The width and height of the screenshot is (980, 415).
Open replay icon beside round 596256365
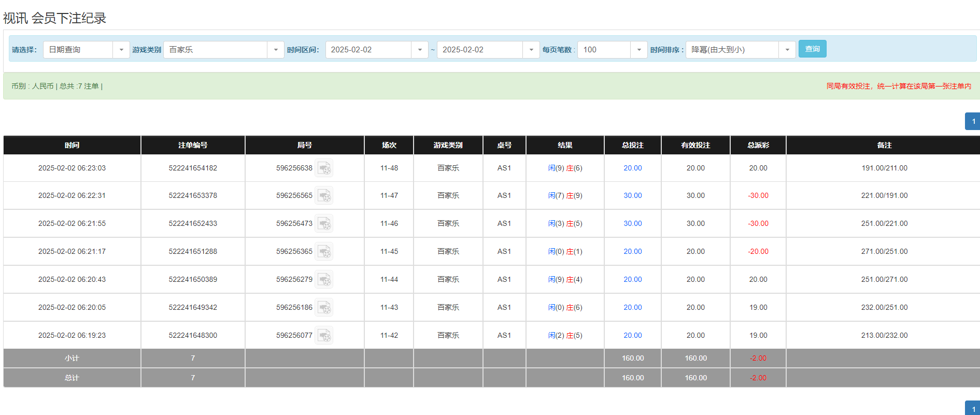point(324,252)
